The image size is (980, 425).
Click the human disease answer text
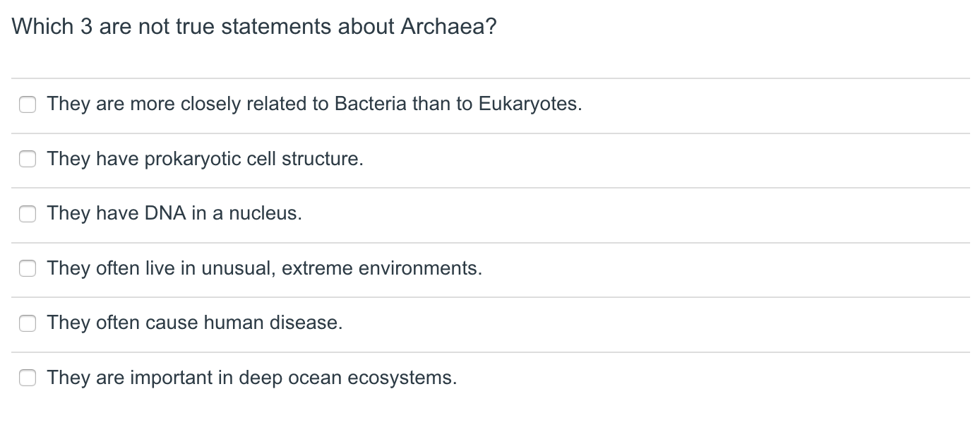[x=194, y=323]
